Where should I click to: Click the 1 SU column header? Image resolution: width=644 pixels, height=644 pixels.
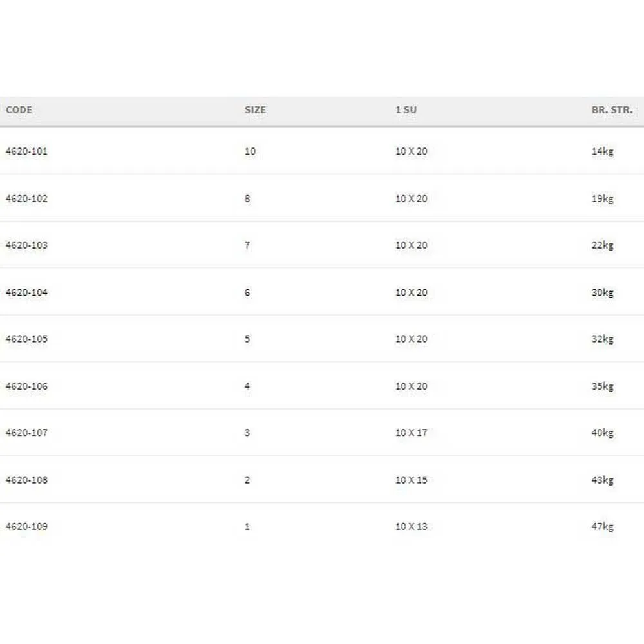[406, 110]
